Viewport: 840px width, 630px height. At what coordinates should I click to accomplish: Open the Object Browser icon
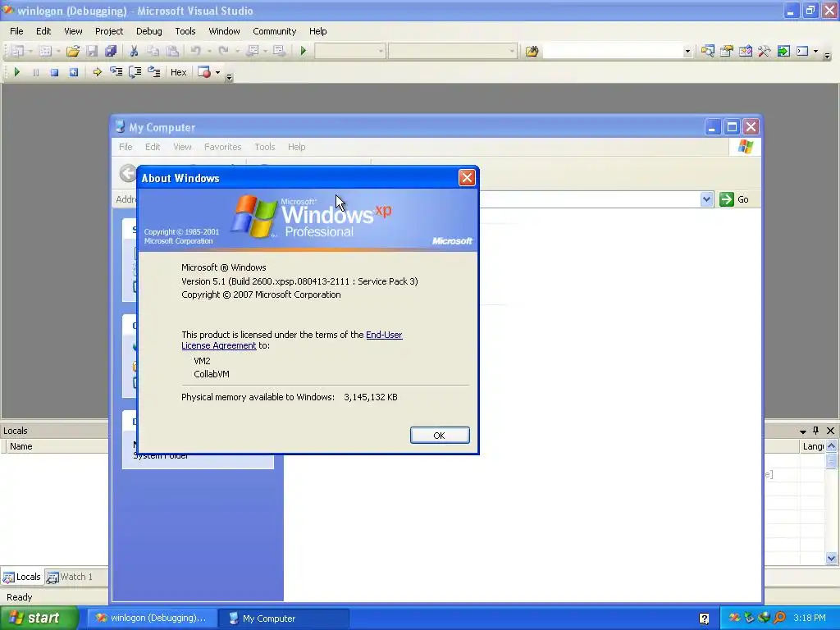tap(745, 51)
